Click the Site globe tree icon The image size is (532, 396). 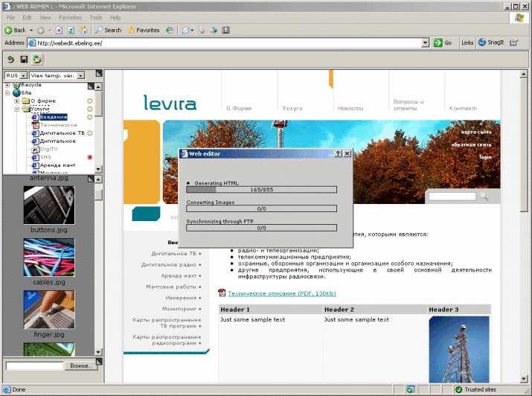point(16,92)
